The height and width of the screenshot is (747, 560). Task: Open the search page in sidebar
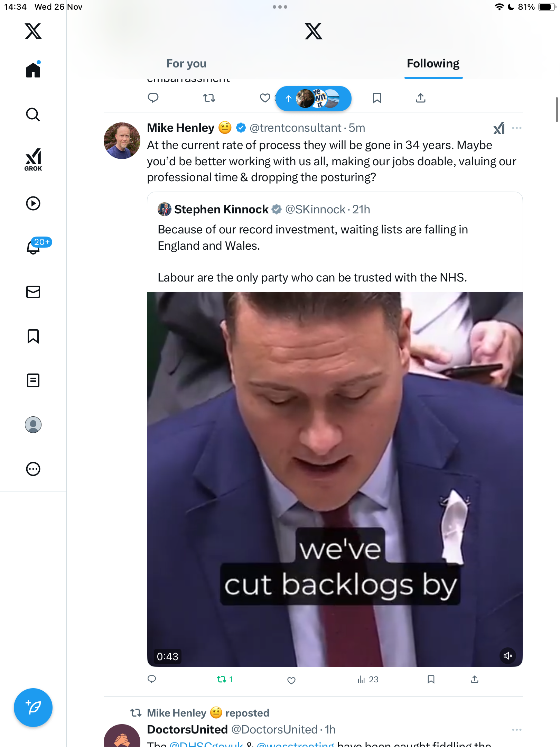tap(33, 114)
